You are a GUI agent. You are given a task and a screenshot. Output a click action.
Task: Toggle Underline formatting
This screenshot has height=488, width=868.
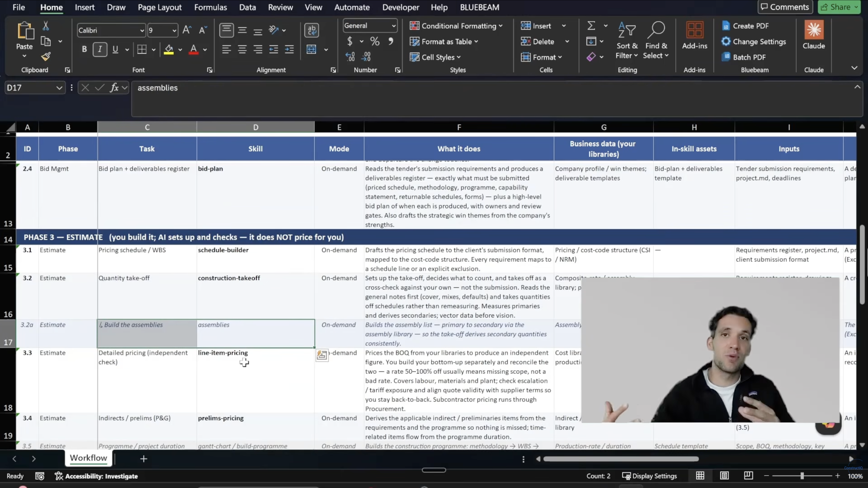[x=115, y=49]
